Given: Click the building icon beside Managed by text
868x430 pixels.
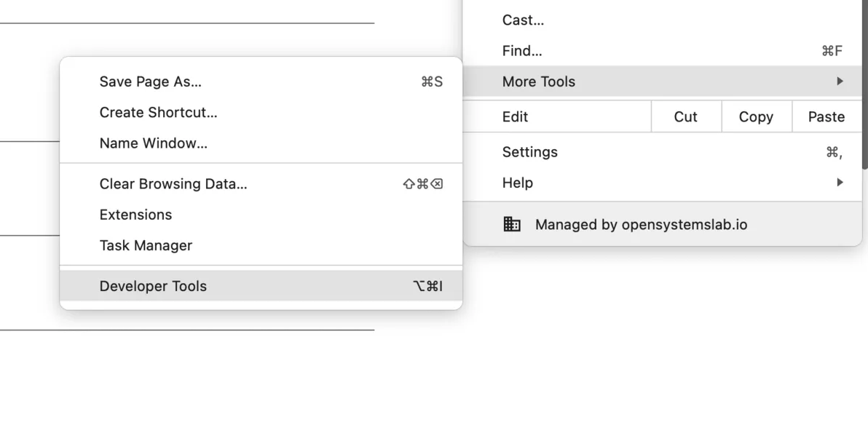Looking at the screenshot, I should pos(511,224).
